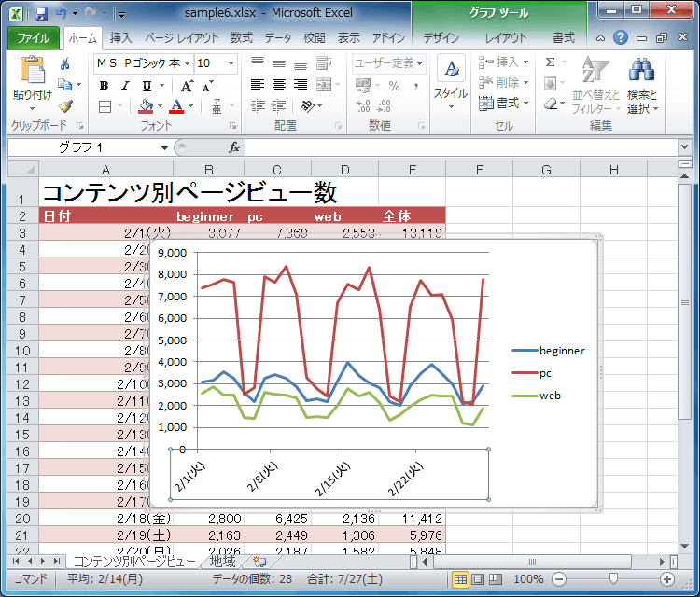Click the Clear eraser icon

pyautogui.click(x=551, y=104)
